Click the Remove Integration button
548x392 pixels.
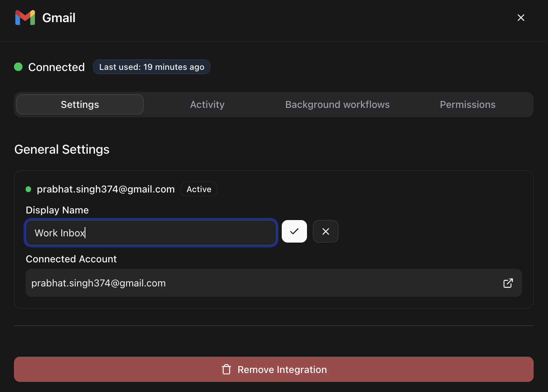pos(274,369)
